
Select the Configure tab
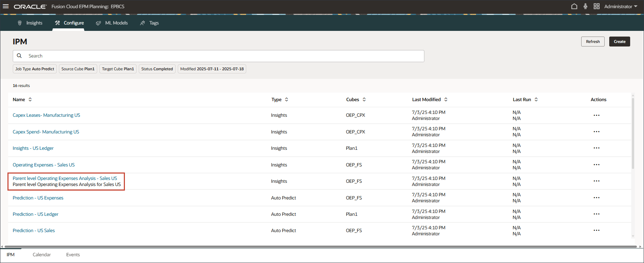point(70,23)
